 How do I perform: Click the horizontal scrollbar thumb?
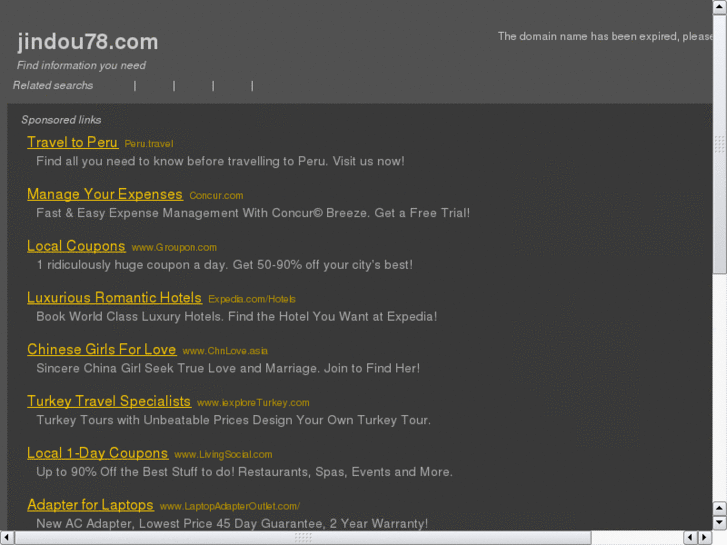coord(303,538)
